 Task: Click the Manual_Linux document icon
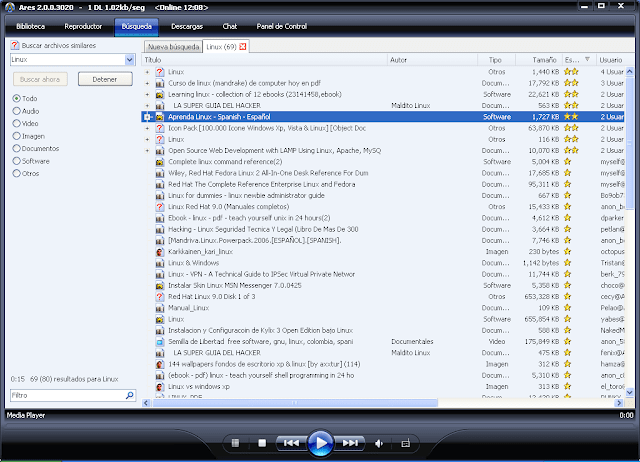[160, 308]
